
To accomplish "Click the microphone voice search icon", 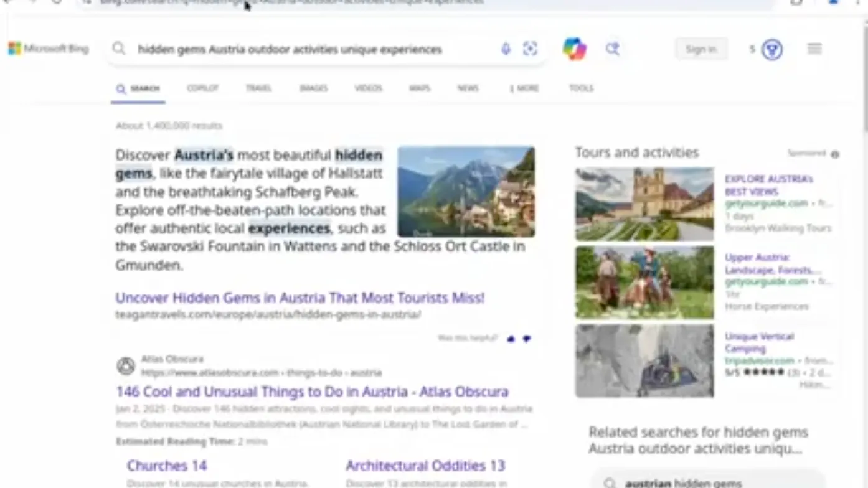I will [x=506, y=49].
